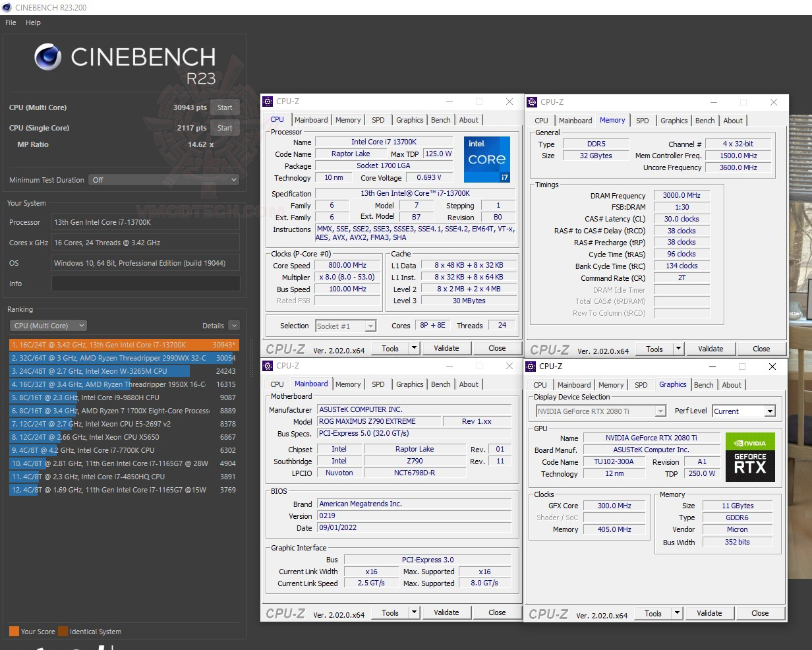Click Validate in DDR5 timings CPU-Z window

tap(710, 349)
